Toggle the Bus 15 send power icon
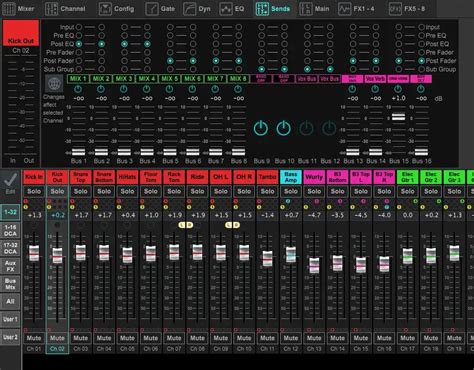The image size is (474, 370). (x=398, y=89)
